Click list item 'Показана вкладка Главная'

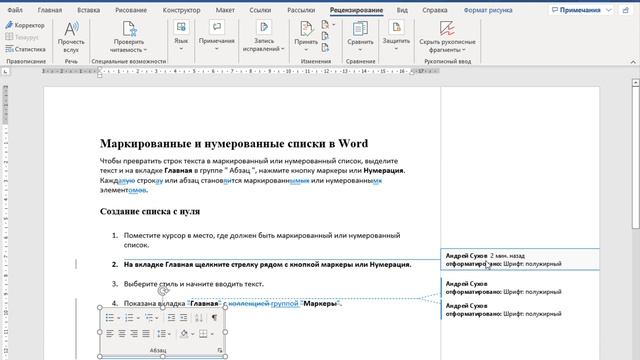pyautogui.click(x=233, y=304)
